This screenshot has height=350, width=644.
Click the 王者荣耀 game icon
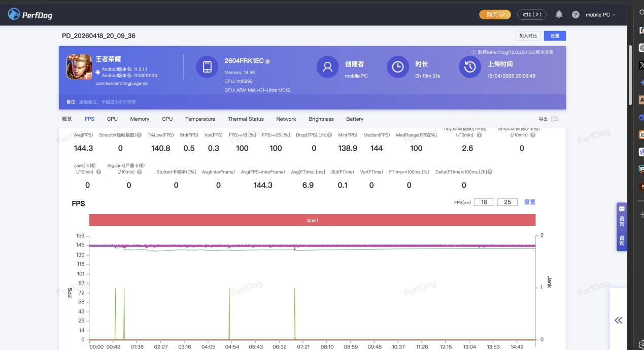[x=79, y=67]
